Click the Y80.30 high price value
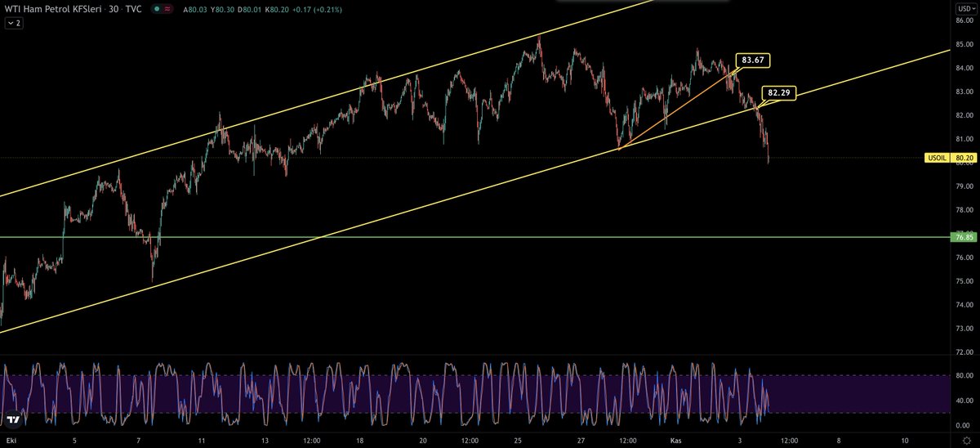980x448 pixels. 223,10
